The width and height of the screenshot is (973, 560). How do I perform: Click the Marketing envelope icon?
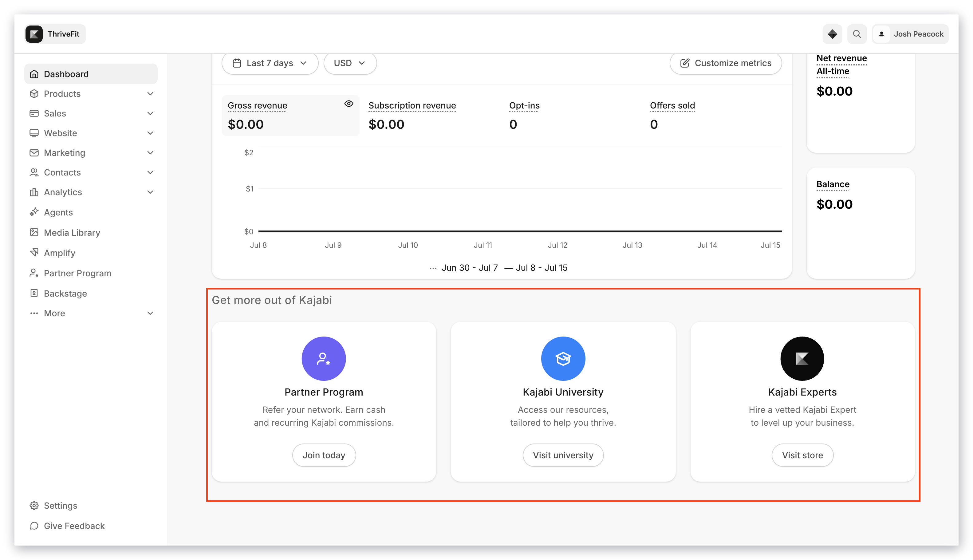(x=34, y=153)
